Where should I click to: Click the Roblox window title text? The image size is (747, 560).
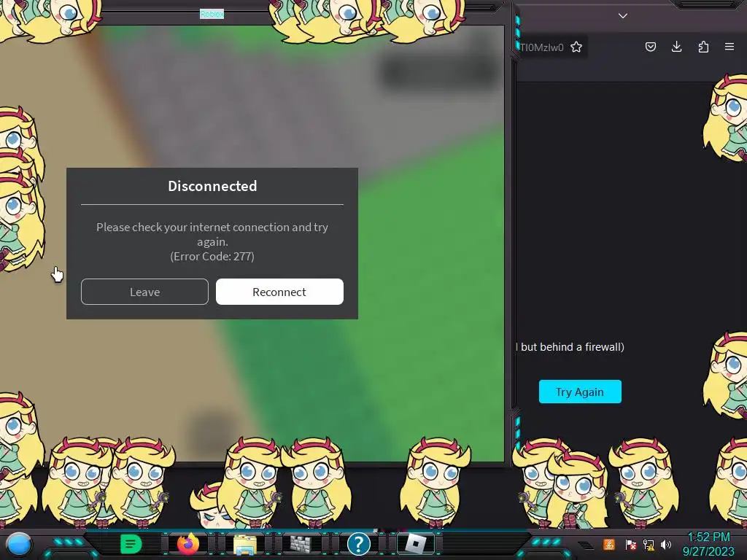[x=212, y=15]
